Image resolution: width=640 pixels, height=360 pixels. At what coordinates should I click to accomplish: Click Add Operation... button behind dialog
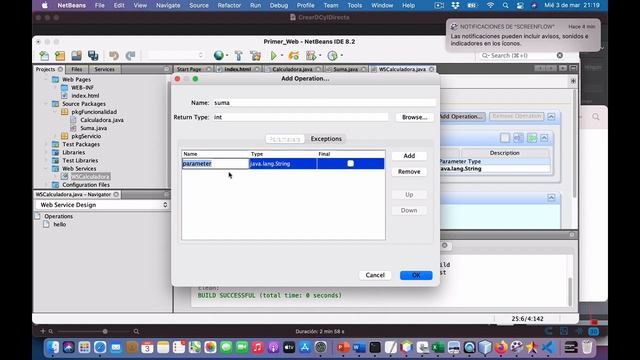pyautogui.click(x=462, y=116)
